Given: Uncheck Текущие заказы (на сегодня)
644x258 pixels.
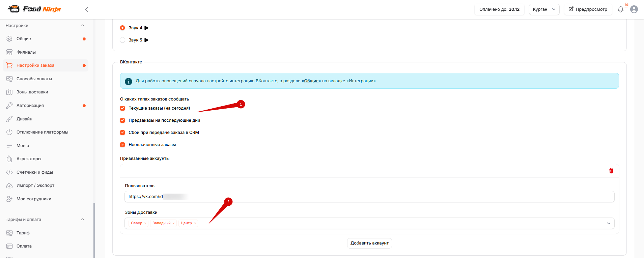Looking at the screenshot, I should click(x=122, y=108).
